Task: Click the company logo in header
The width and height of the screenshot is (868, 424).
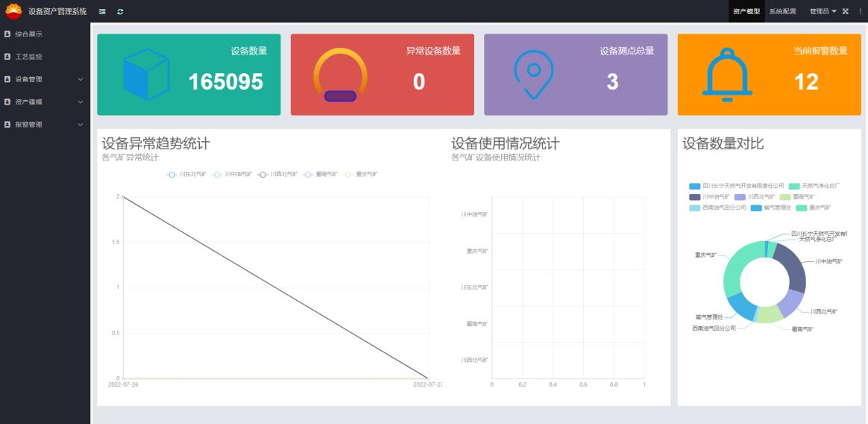Action: (13, 11)
